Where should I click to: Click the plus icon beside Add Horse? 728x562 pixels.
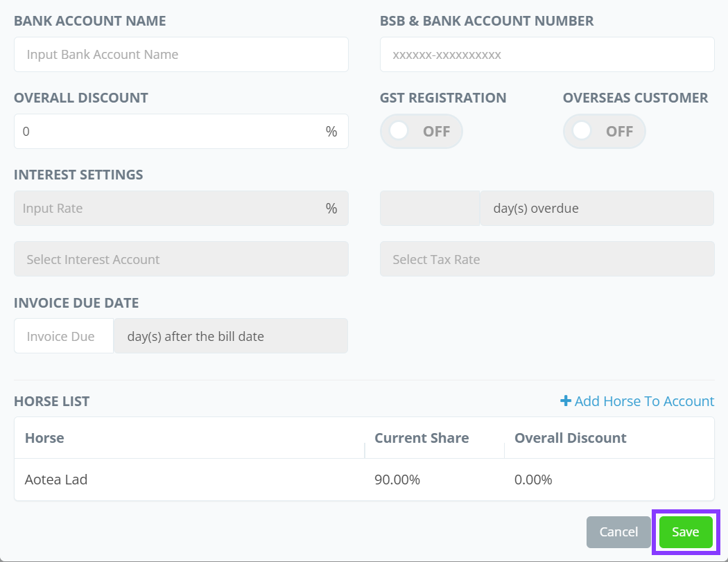tap(566, 401)
